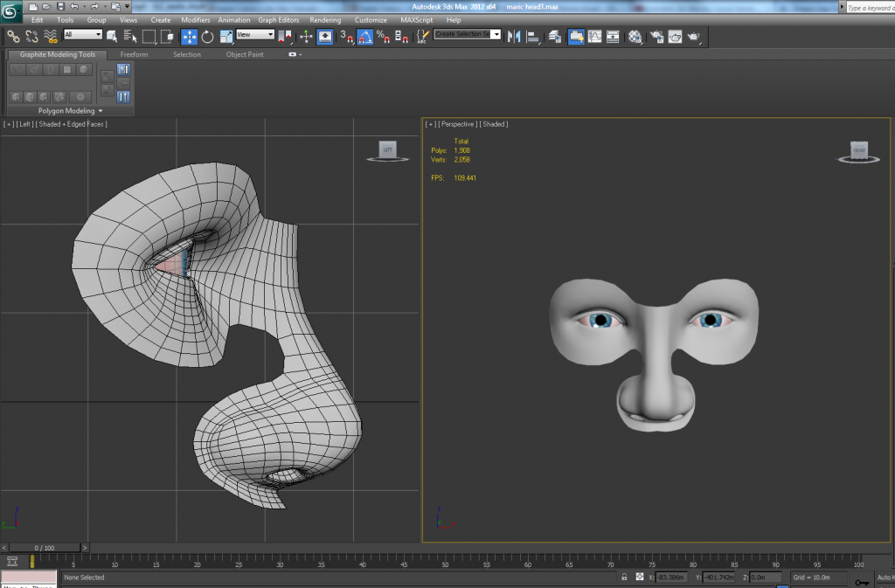Toggle the 3D Snaps button
895x588 pixels.
345,36
